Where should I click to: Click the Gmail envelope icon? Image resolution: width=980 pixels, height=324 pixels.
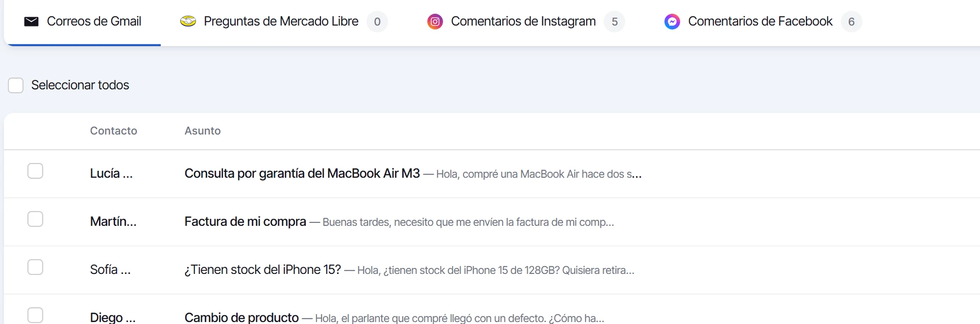[x=32, y=21]
